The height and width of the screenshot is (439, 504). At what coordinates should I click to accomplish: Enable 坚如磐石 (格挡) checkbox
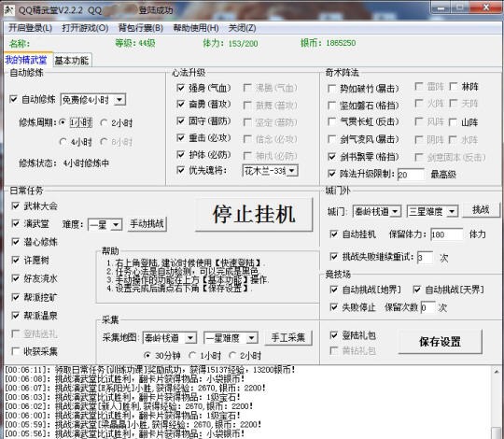331,106
